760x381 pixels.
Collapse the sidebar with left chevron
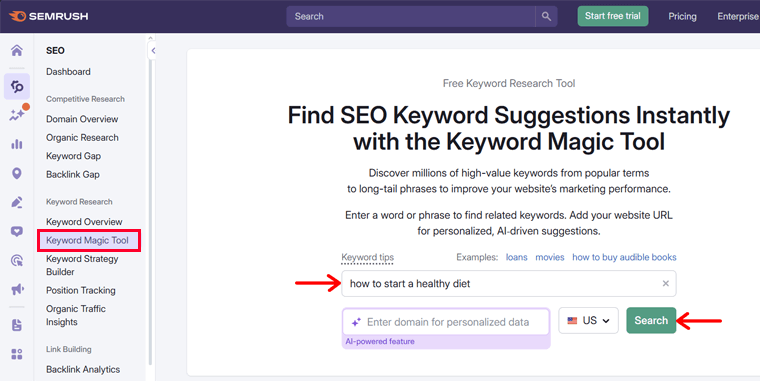pyautogui.click(x=153, y=50)
